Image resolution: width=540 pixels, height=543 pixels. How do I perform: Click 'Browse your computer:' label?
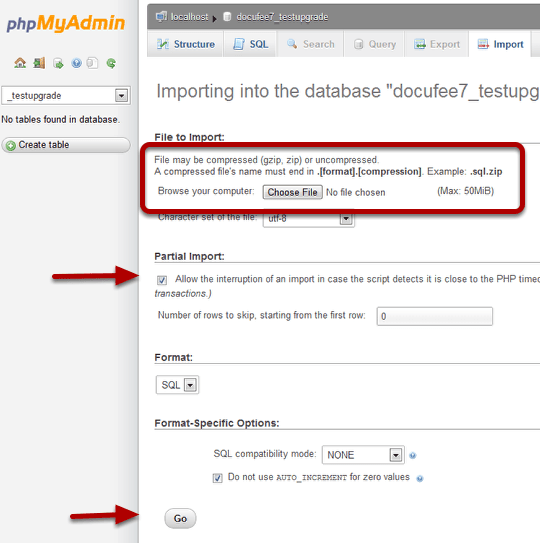(x=206, y=191)
